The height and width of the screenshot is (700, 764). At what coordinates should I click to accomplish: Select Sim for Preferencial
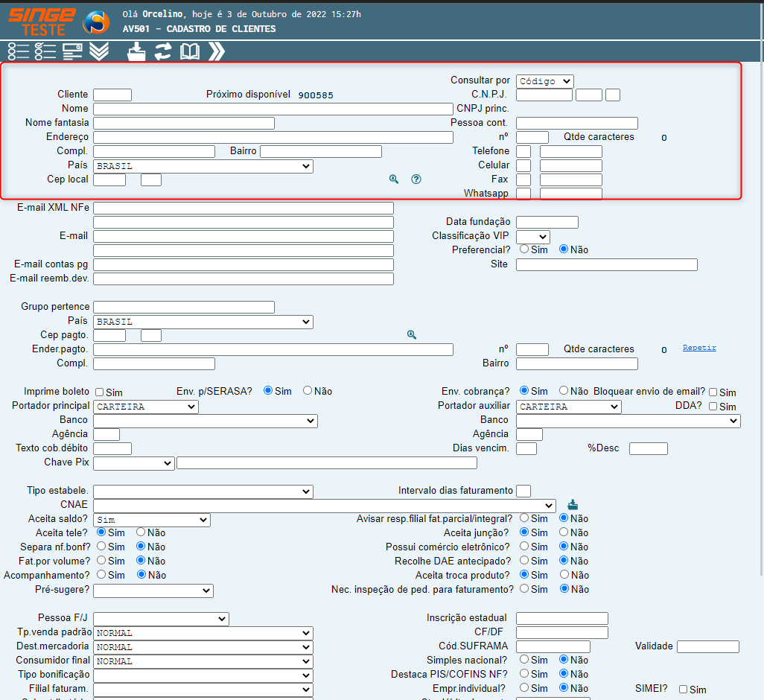point(524,249)
